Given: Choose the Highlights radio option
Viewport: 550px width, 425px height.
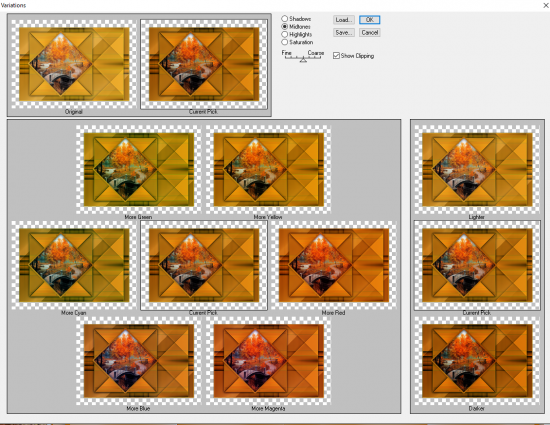Looking at the screenshot, I should point(284,34).
